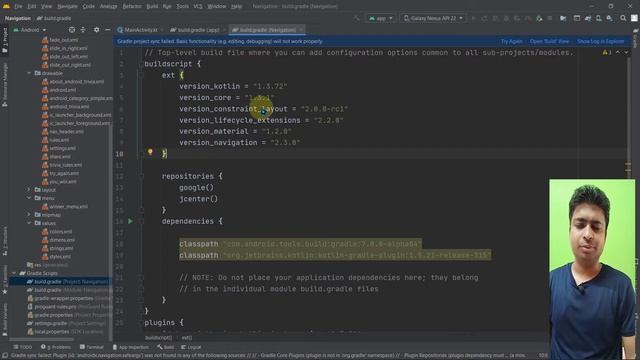Collapse the drawable folder

pyautogui.click(x=29, y=73)
